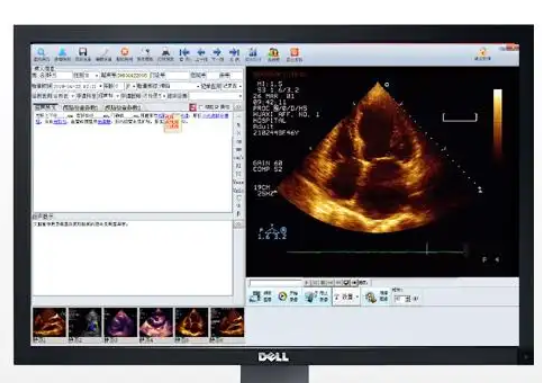
Task: Click the blue right arrow next icon
Action: coord(217,52)
